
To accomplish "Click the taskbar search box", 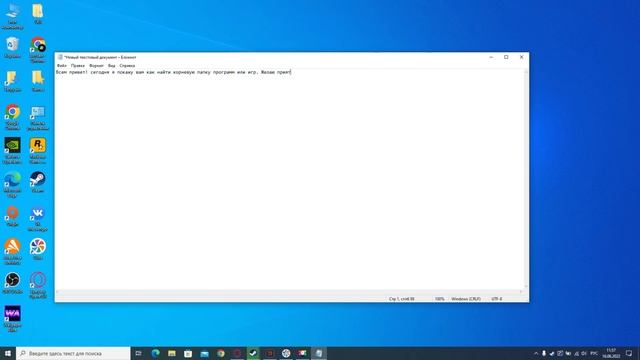I will pos(73,353).
